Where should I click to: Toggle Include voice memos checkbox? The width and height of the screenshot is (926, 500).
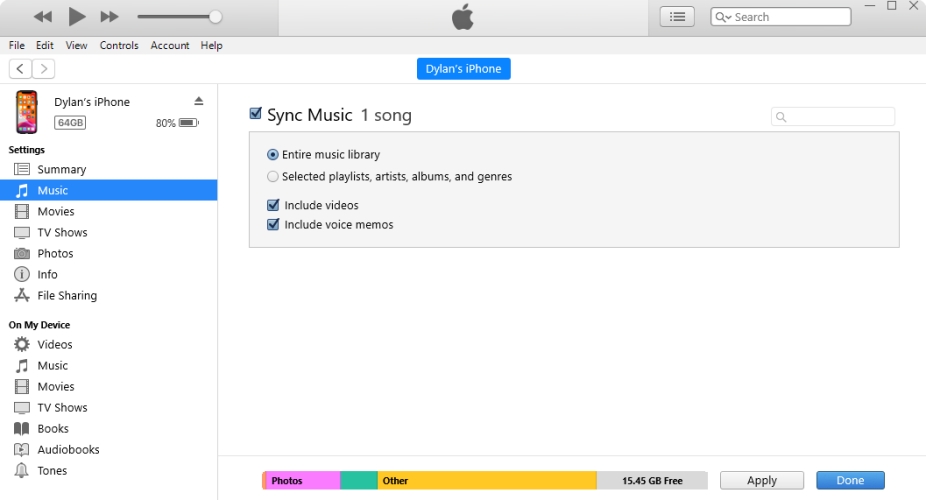[273, 224]
